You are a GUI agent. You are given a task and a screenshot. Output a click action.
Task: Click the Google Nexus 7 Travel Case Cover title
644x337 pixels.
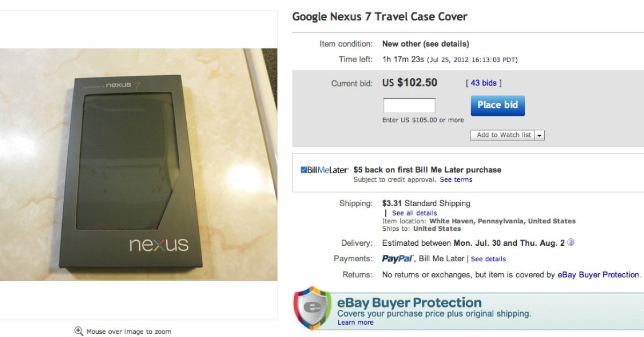click(x=379, y=17)
